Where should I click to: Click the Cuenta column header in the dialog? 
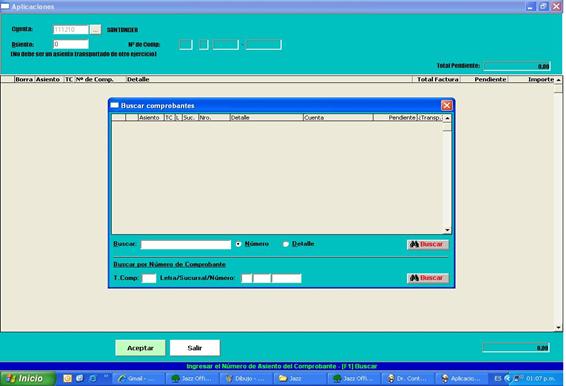click(338, 117)
